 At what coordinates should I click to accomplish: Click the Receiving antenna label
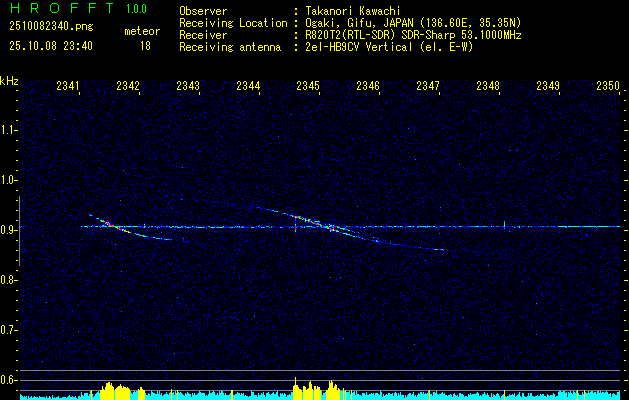230,47
